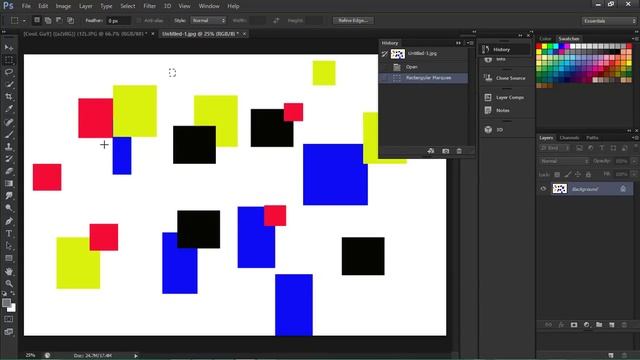
Task: Toggle Quick Mask mode
Action: point(9,319)
